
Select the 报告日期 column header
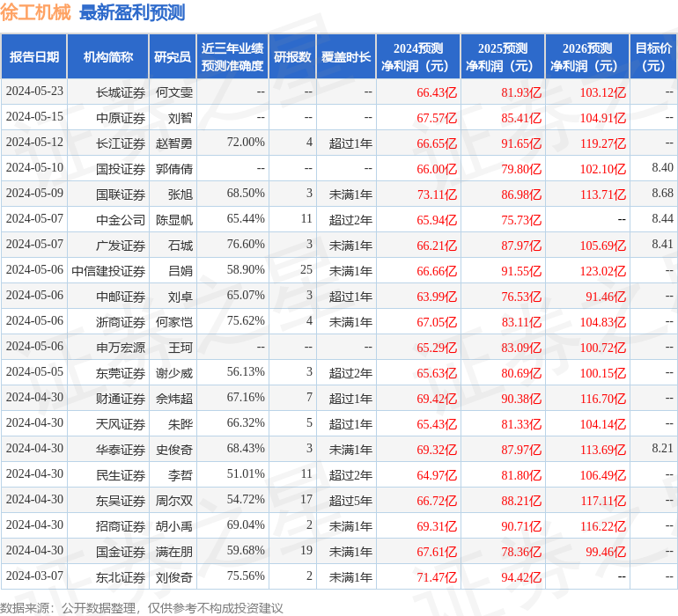[x=34, y=56]
